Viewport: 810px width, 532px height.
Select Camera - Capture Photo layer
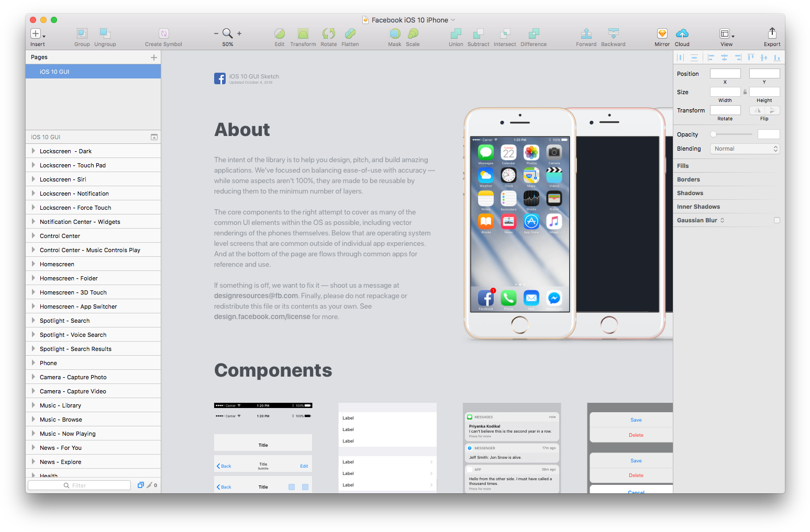[93, 377]
